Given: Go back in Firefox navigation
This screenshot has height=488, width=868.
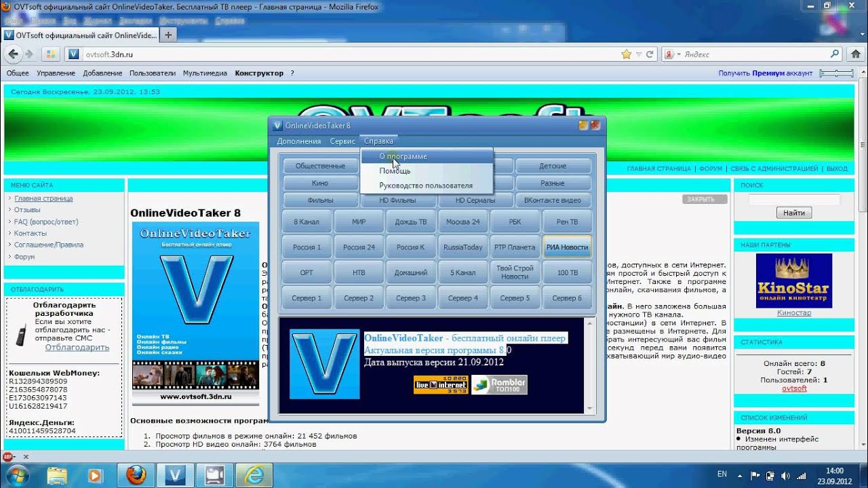Looking at the screenshot, I should point(13,54).
